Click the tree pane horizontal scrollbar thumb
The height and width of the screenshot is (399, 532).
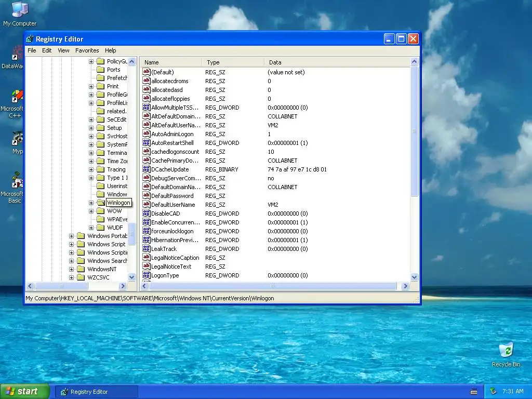point(61,286)
